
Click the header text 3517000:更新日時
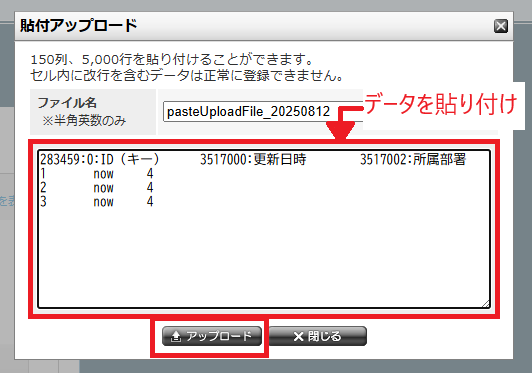click(x=253, y=159)
